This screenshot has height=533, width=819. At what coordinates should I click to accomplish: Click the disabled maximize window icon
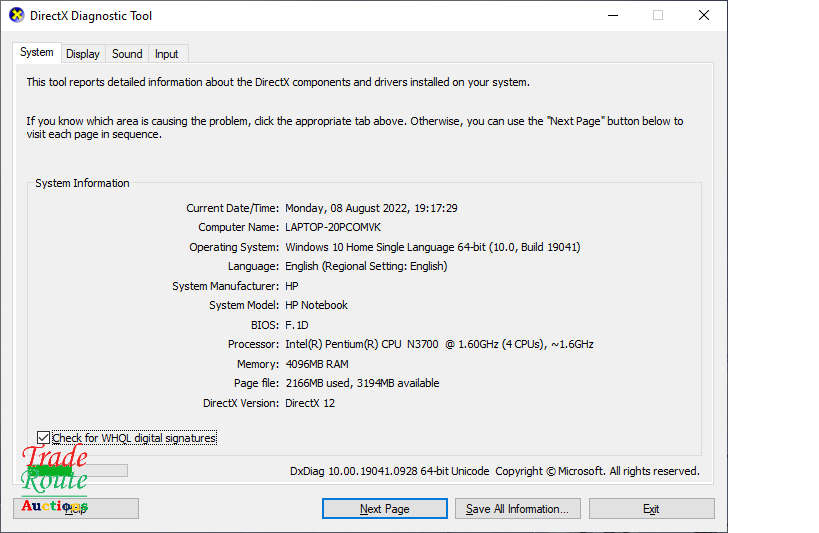click(657, 16)
